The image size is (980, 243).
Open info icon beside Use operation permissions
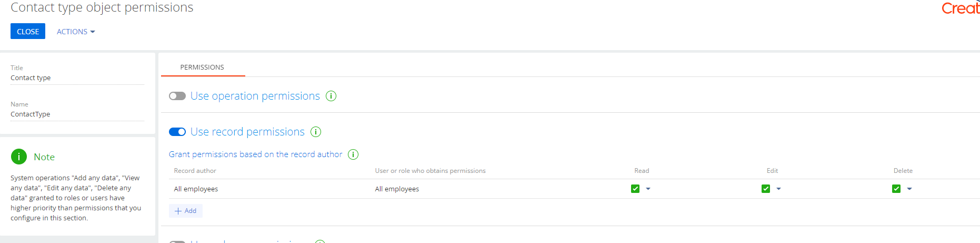click(x=331, y=96)
